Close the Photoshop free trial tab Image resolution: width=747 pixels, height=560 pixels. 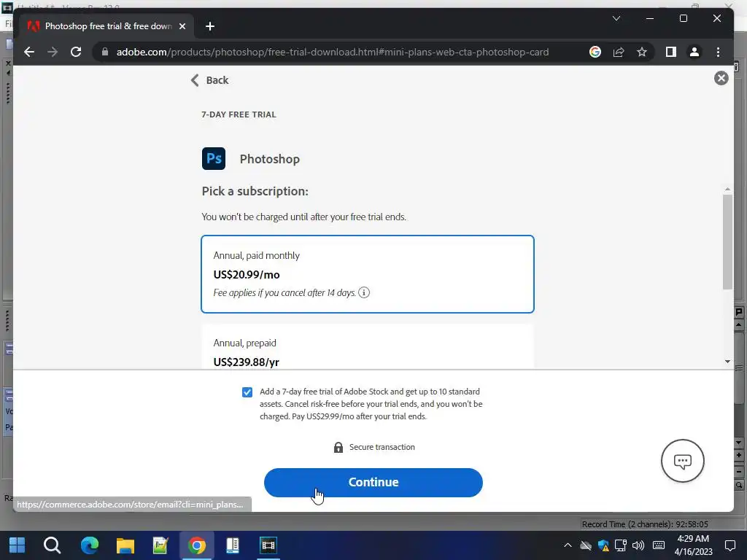pos(182,26)
